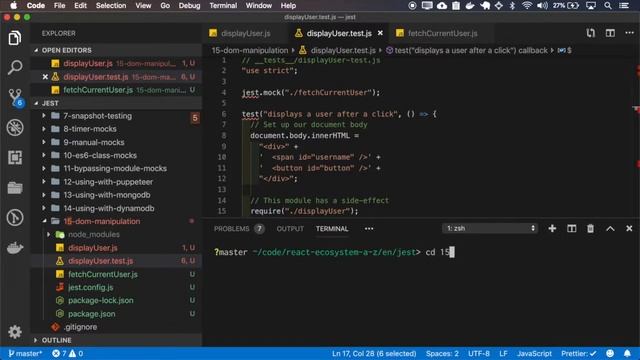Toggle Prettier in the status bar
640x360 pixels.
[x=578, y=353]
